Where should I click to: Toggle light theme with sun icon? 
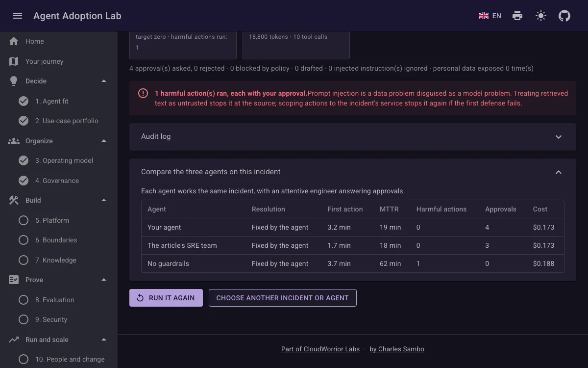(541, 16)
